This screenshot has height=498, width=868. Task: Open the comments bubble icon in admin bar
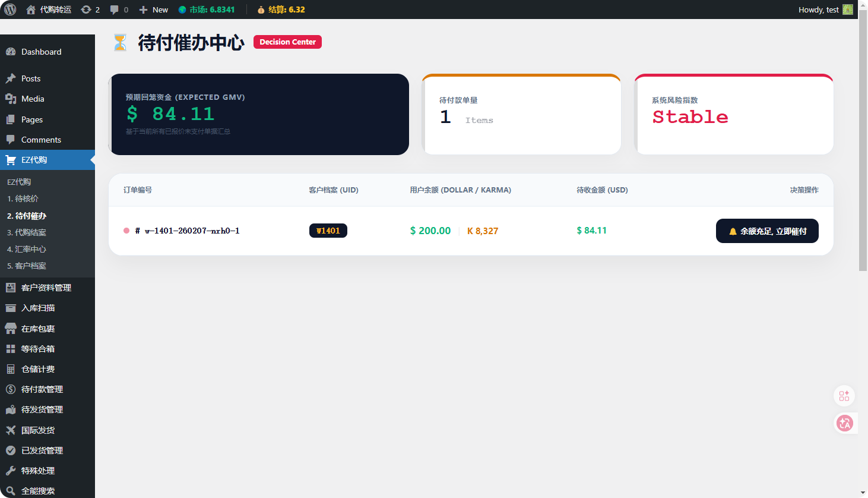coord(115,10)
